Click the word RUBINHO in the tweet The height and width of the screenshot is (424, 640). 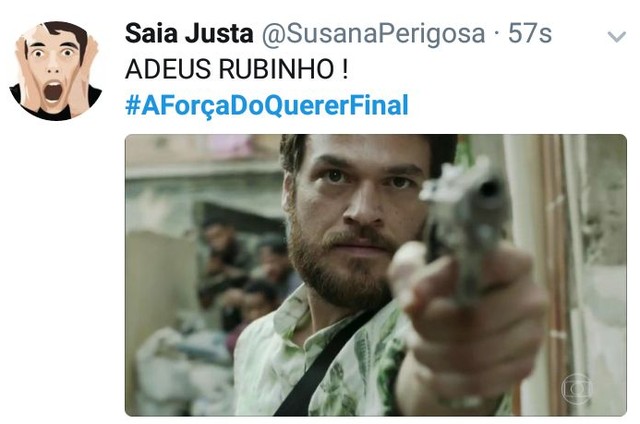(x=277, y=69)
